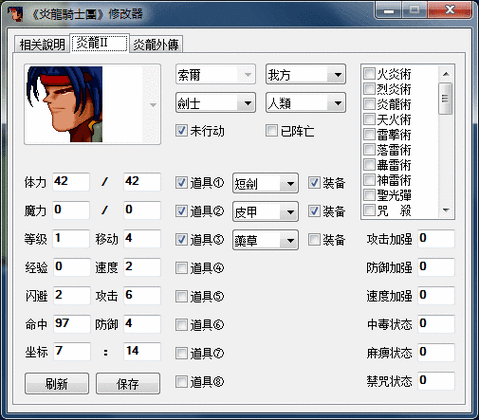Expand the 劍士 class dropdown

(215, 103)
